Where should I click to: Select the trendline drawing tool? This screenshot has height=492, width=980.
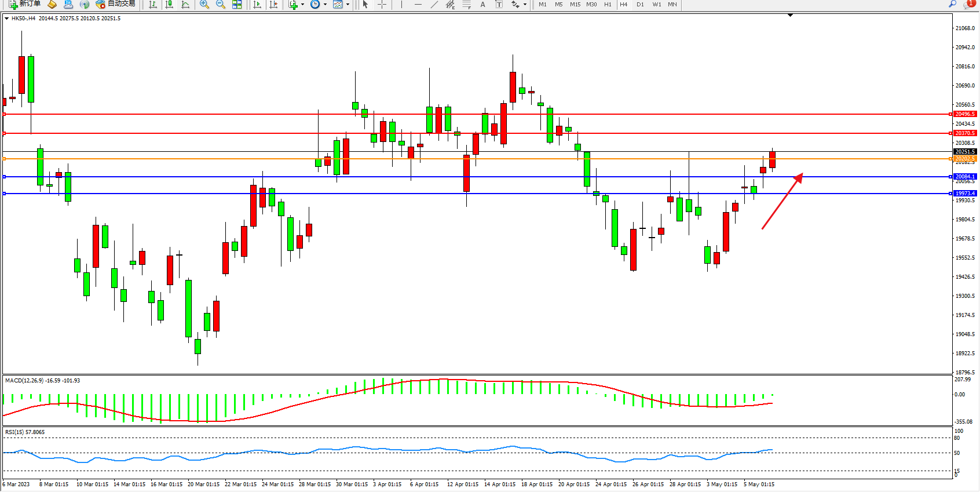point(434,5)
